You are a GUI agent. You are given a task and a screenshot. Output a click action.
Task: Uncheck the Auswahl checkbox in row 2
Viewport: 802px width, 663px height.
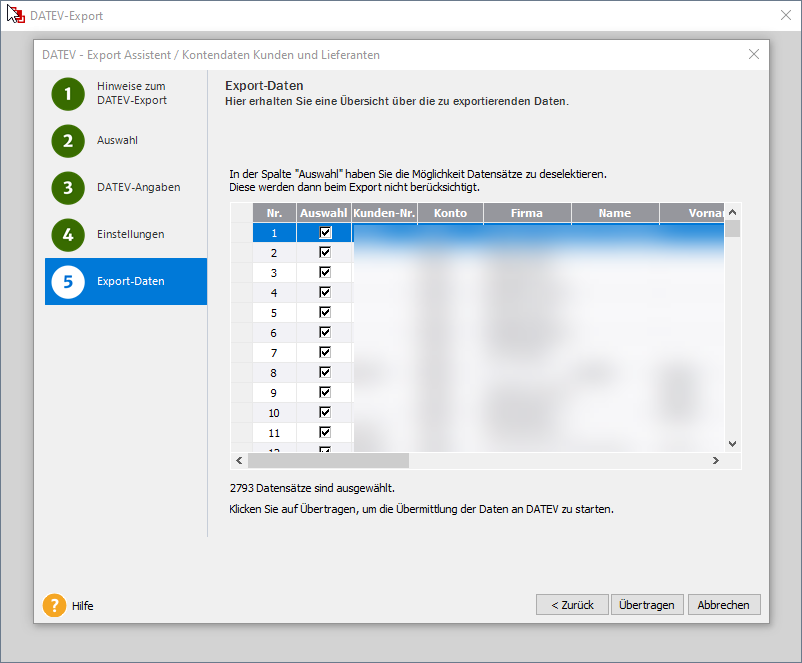pos(325,252)
